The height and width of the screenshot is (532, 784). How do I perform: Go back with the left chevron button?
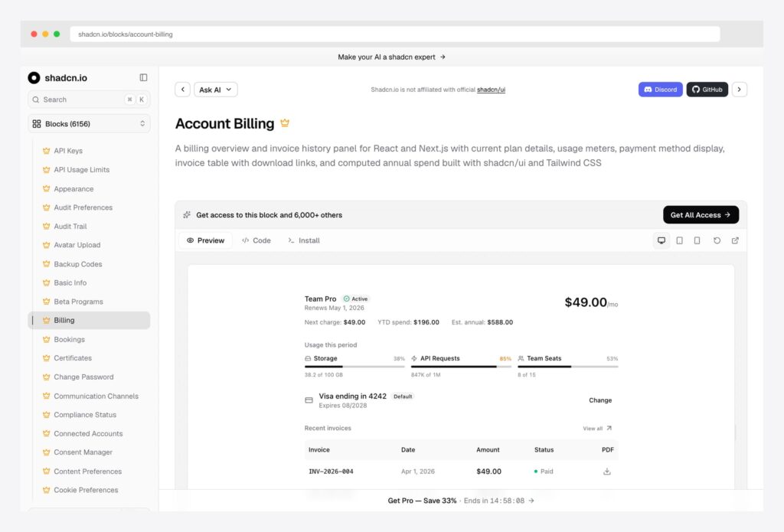(x=182, y=90)
